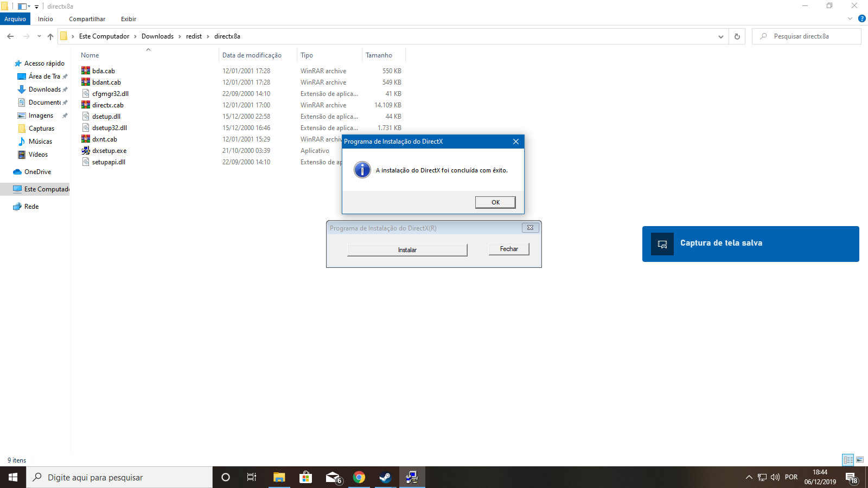This screenshot has width=868, height=488.
Task: Open OneDrive in the navigation pane
Action: (x=37, y=172)
